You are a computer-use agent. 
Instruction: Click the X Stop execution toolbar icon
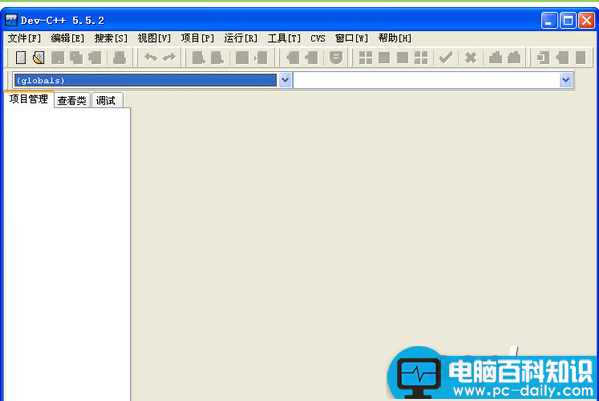tap(471, 58)
